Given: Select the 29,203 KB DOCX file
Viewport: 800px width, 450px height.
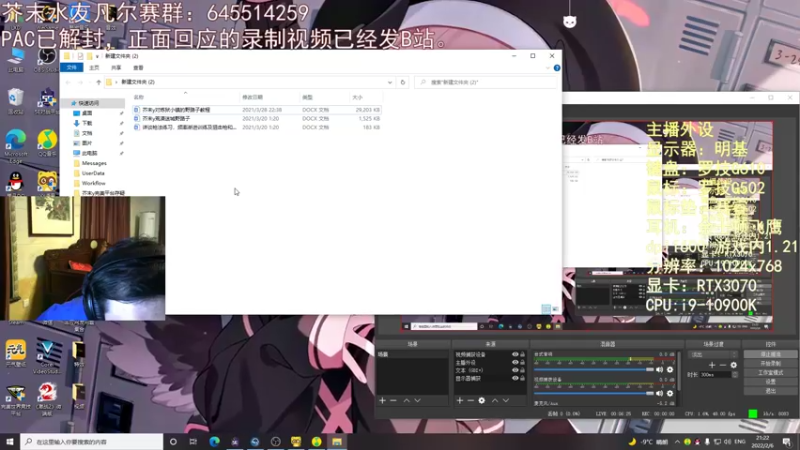Looking at the screenshot, I should point(257,110).
